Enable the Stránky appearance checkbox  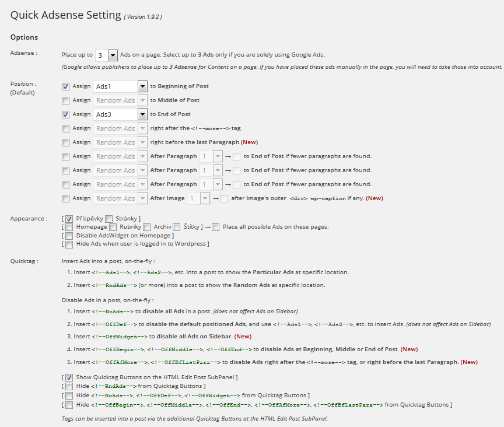click(109, 219)
